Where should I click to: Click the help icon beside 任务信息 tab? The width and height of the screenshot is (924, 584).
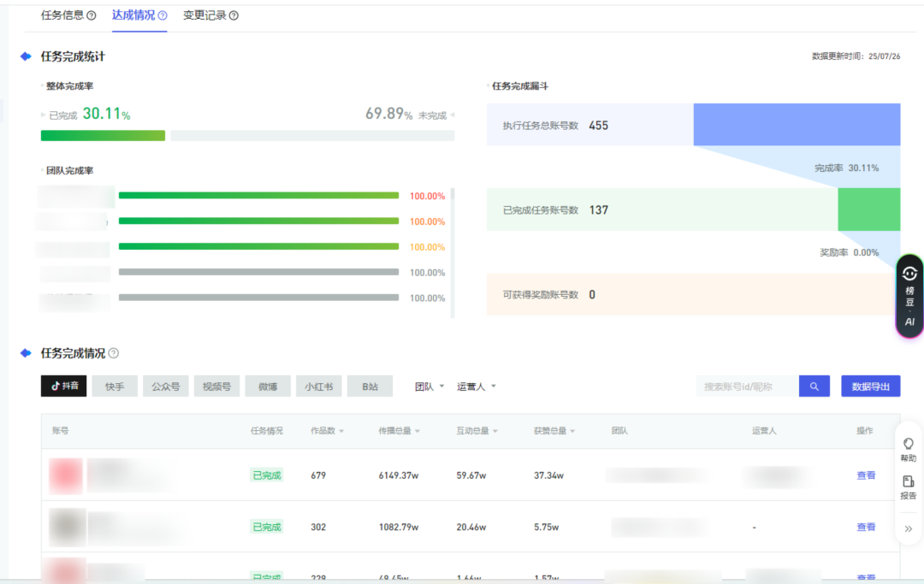(x=92, y=15)
